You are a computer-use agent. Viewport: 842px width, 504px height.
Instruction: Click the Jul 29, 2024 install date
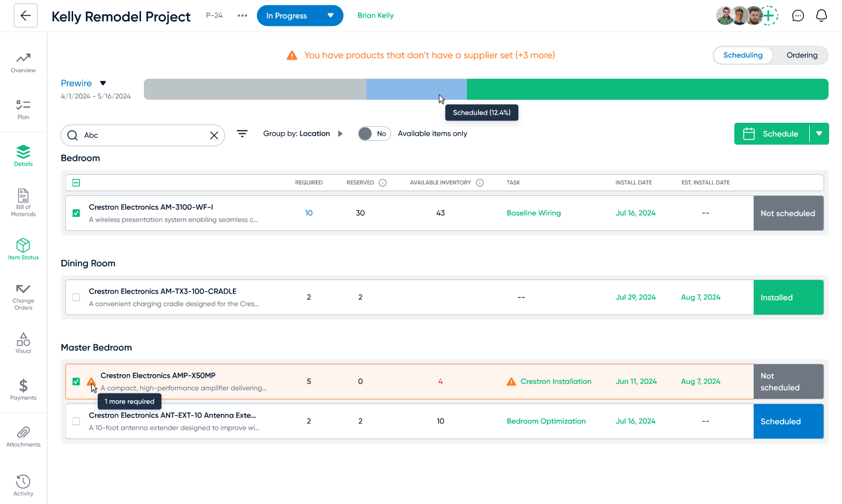pos(635,297)
